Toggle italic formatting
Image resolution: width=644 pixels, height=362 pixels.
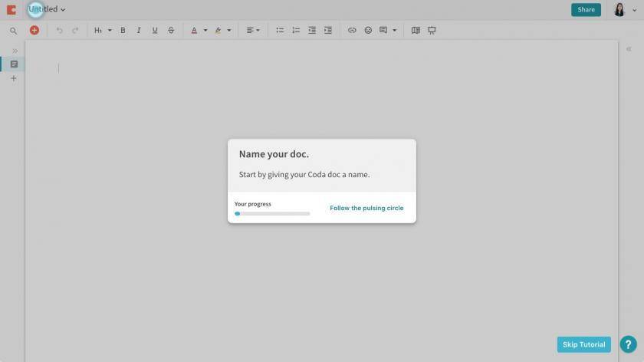click(x=139, y=30)
